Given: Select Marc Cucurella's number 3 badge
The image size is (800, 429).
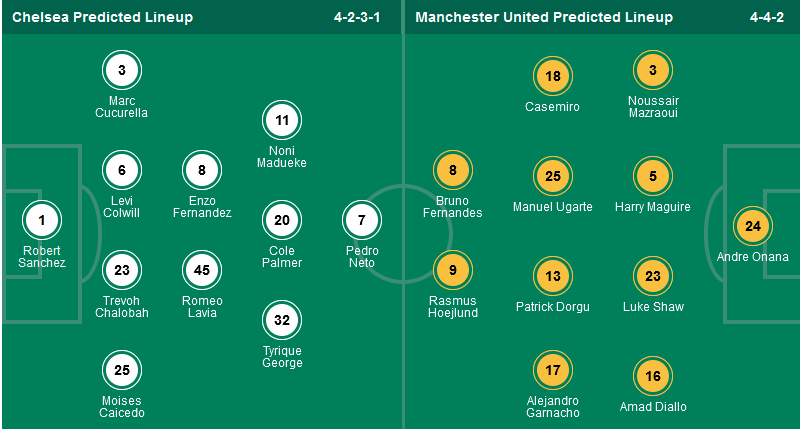Looking at the screenshot, I should 122,70.
